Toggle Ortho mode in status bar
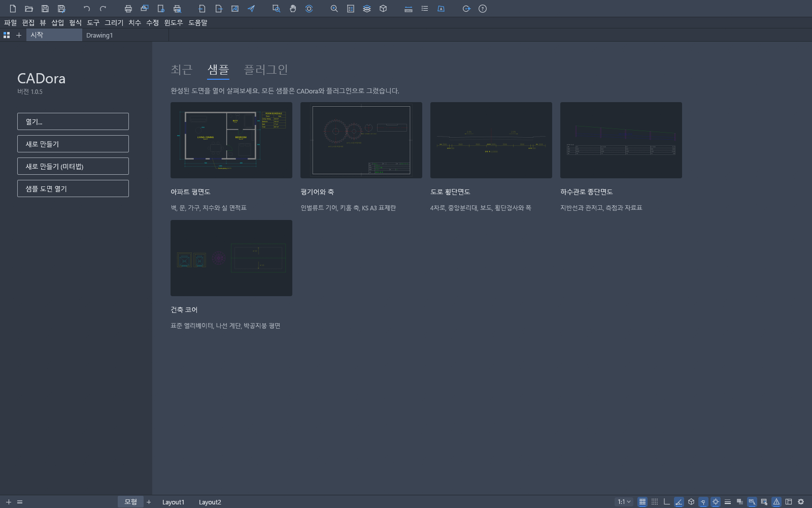The height and width of the screenshot is (508, 812). click(x=667, y=502)
